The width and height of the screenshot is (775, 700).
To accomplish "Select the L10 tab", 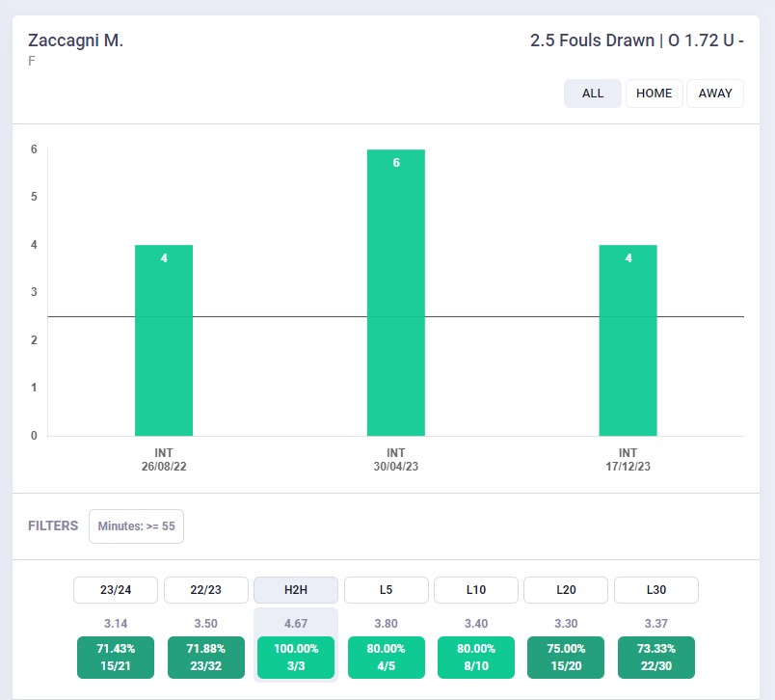I will point(476,590).
